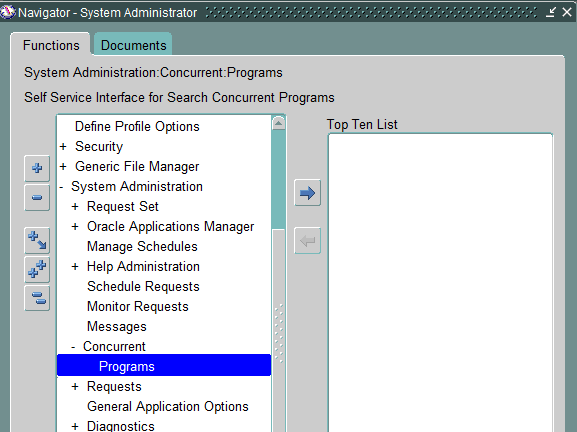Select System Administration label
The image size is (577, 432).
coord(137,187)
